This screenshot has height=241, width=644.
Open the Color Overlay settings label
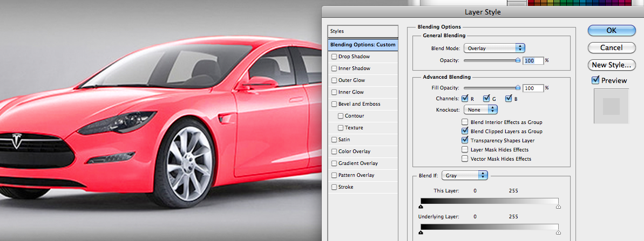(355, 152)
